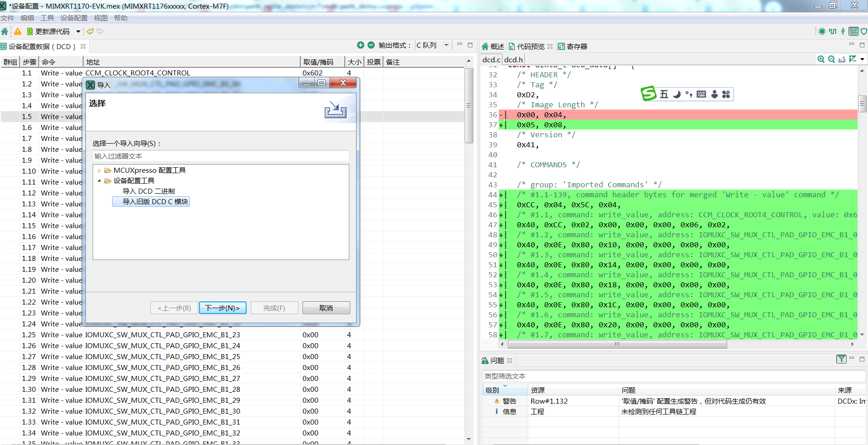Click the code preview horizontal scrollbar thumb
Image resolution: width=868 pixels, height=445 pixels.
[617, 344]
